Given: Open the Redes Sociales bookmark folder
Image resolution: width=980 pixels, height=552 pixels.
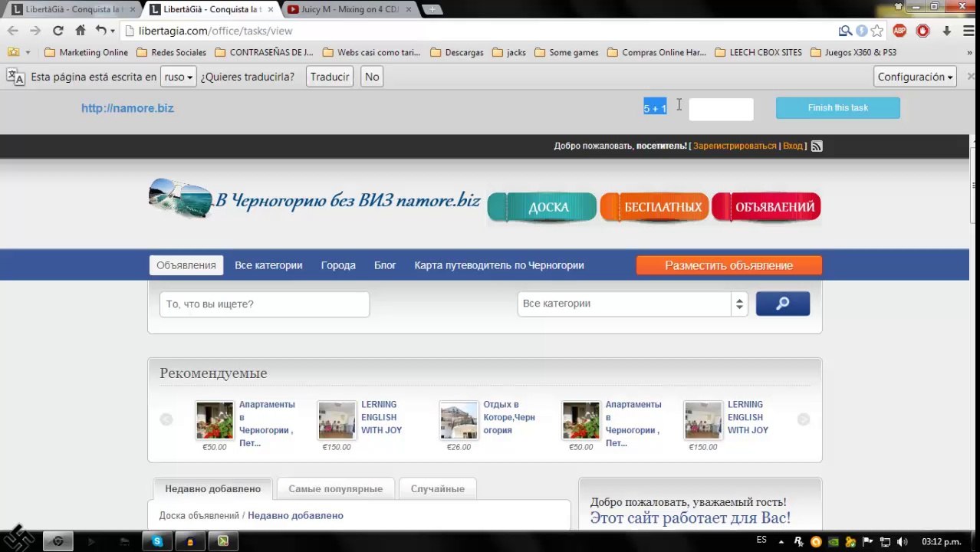Looking at the screenshot, I should pyautogui.click(x=171, y=52).
